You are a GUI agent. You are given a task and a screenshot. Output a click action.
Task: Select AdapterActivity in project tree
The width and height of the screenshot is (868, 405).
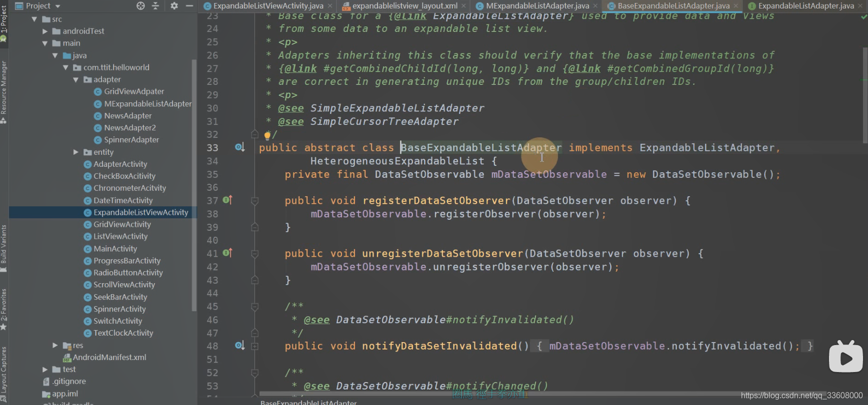[115, 164]
